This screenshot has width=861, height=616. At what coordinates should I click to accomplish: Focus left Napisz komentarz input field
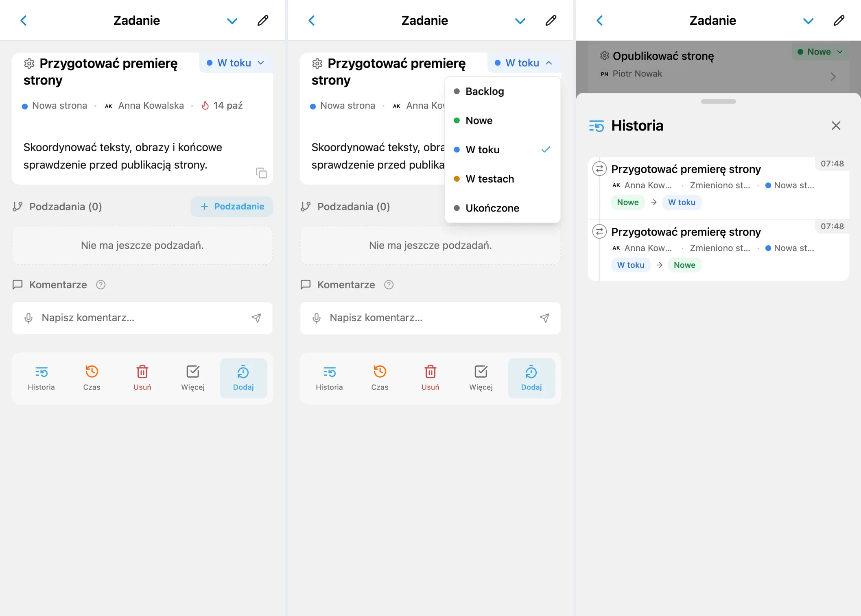pos(142,318)
